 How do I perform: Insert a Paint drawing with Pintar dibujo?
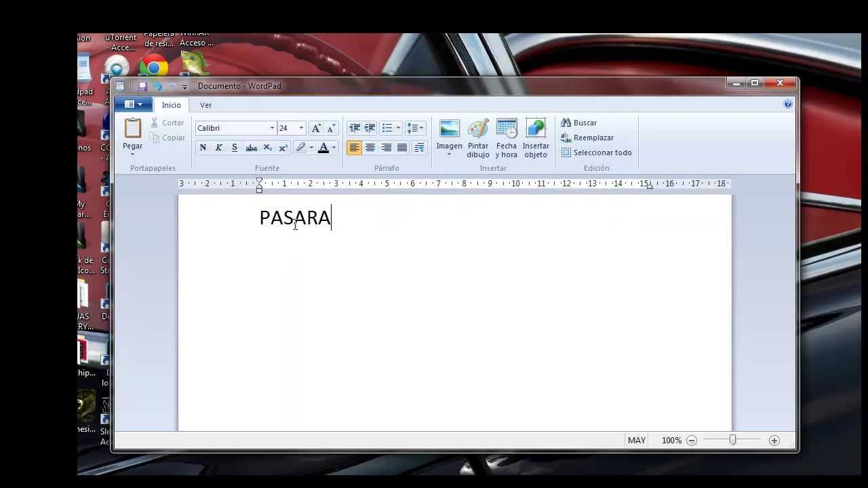pyautogui.click(x=478, y=138)
